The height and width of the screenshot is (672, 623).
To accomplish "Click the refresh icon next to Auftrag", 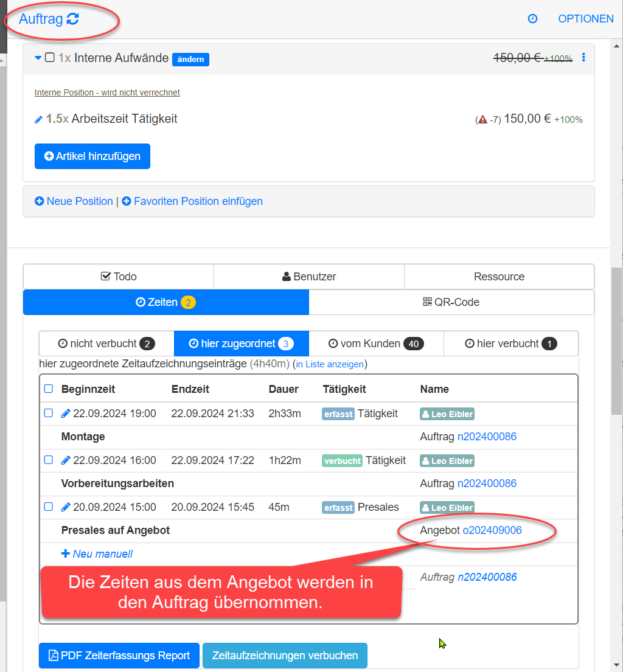I will click(x=73, y=19).
